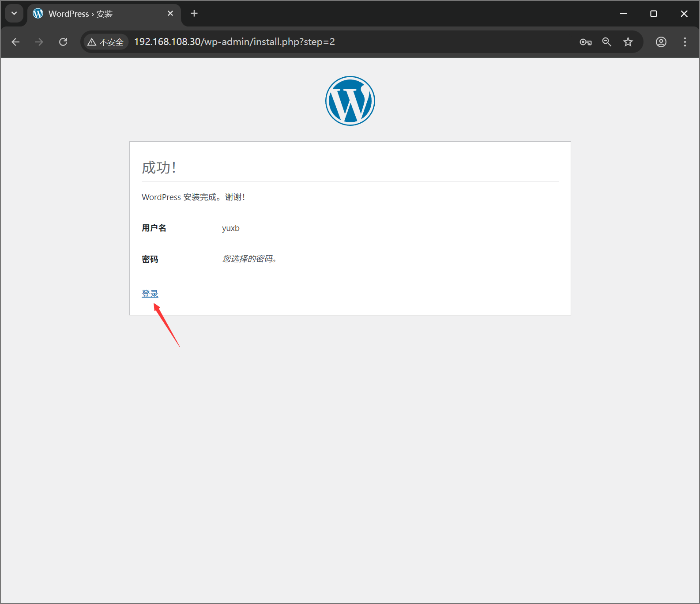700x604 pixels.
Task: Maximize the browser window
Action: (x=654, y=14)
